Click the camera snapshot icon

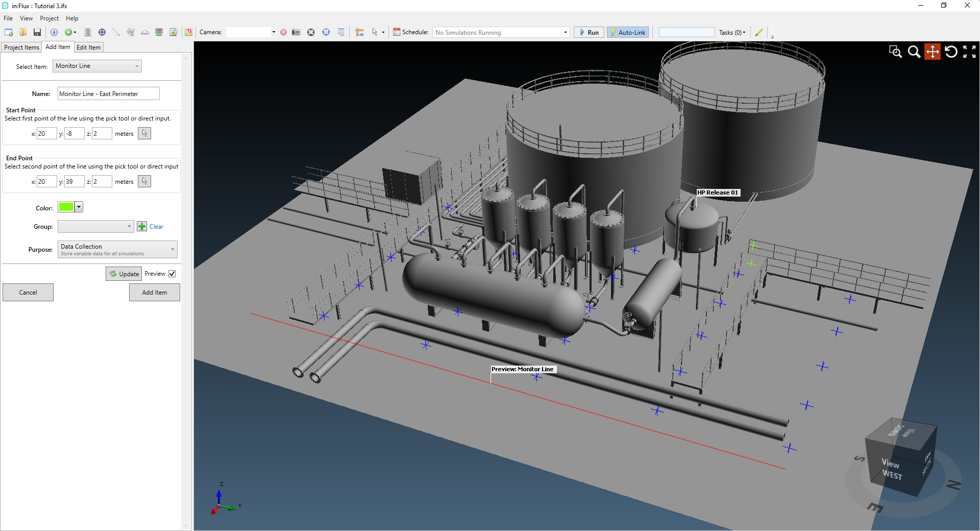296,32
